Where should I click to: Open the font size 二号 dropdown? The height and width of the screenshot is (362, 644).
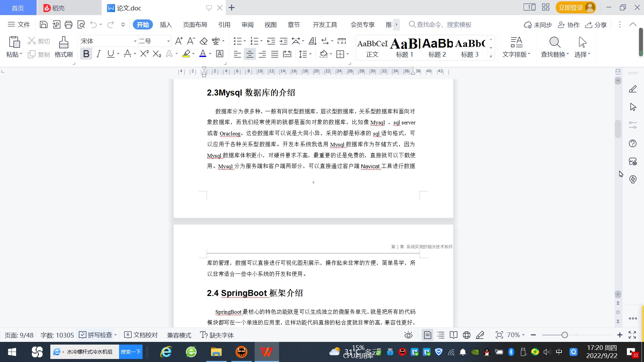coord(168,41)
